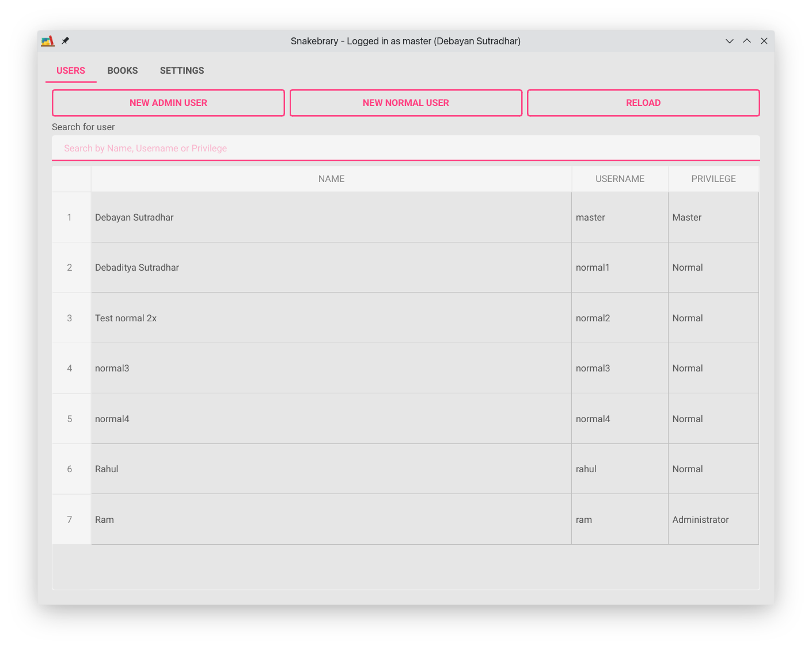
Task: Select row header number 6
Action: coord(71,469)
